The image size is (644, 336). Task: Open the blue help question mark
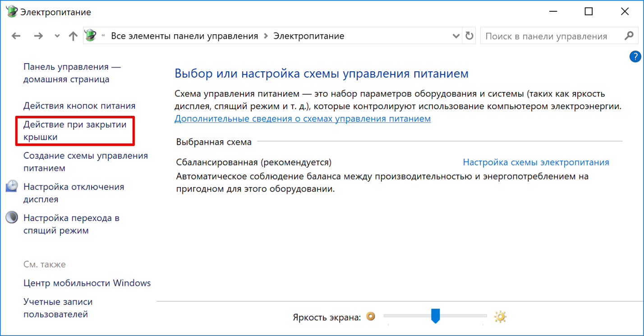click(635, 56)
